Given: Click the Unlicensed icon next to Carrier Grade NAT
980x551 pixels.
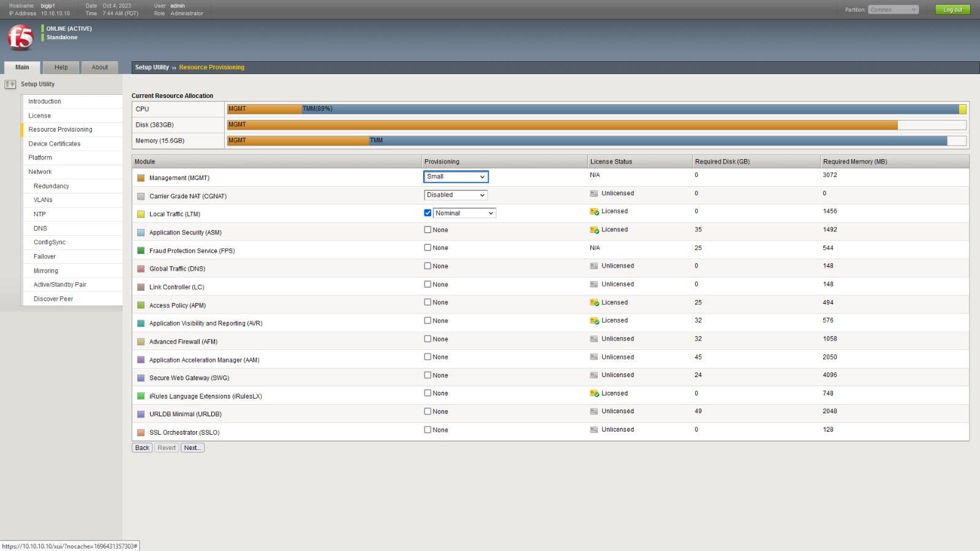Looking at the screenshot, I should point(593,193).
